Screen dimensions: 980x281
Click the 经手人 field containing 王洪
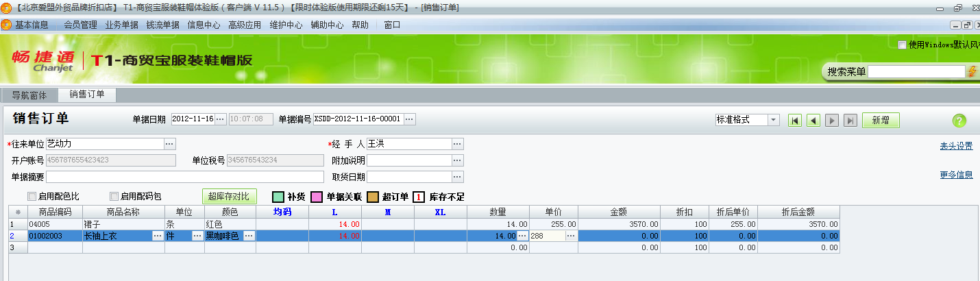coord(410,144)
